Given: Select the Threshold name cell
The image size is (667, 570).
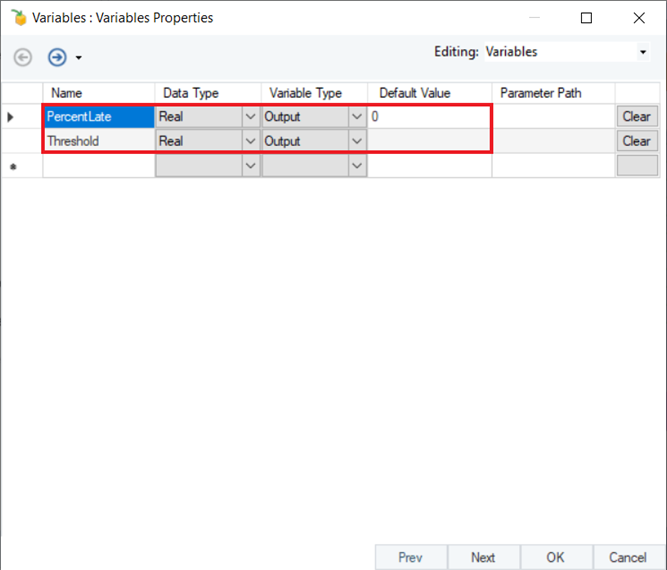Looking at the screenshot, I should 99,141.
